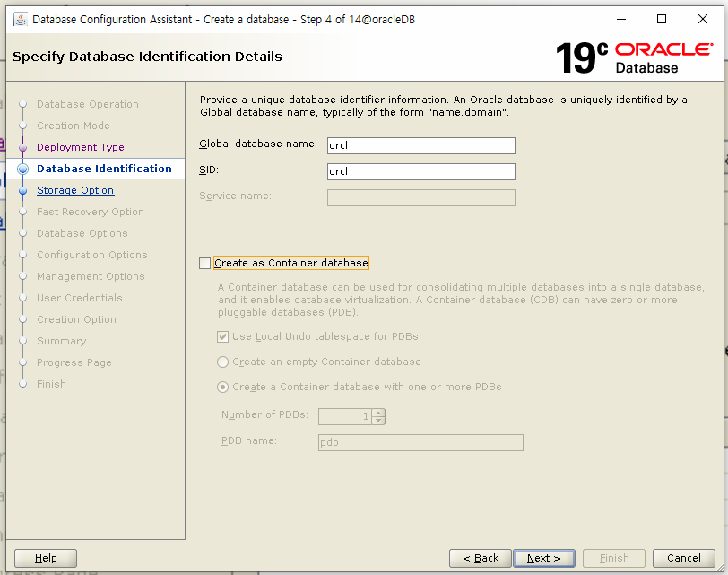This screenshot has height=575, width=728.
Task: Focus the Global database name field
Action: (x=421, y=145)
